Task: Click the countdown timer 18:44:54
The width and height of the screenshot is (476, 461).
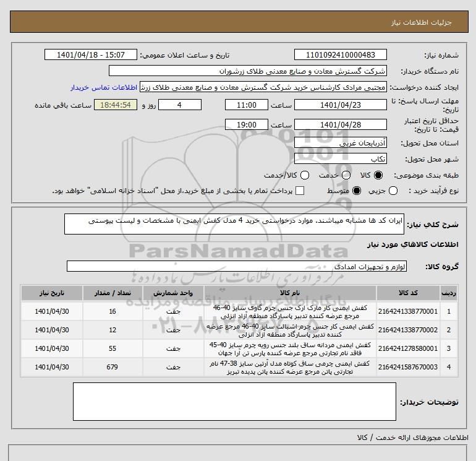Action: point(116,105)
